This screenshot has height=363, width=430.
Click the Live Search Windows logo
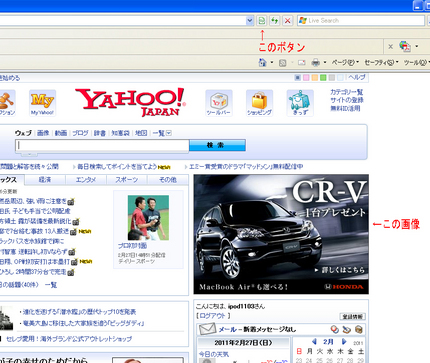pos(303,21)
